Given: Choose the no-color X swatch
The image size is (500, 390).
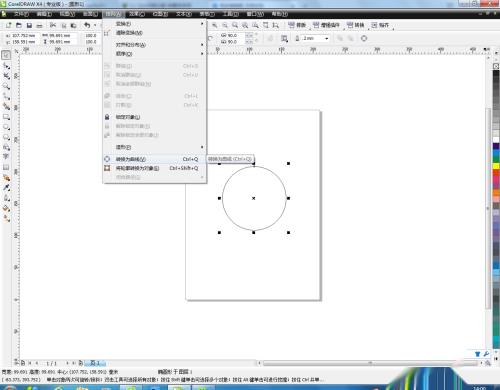Looking at the screenshot, I should coord(496,66).
